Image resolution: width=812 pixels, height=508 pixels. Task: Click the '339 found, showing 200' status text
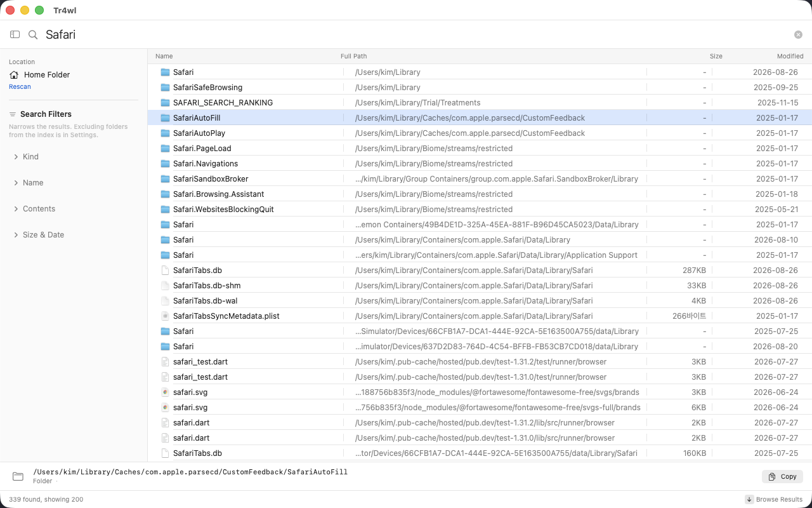point(46,499)
